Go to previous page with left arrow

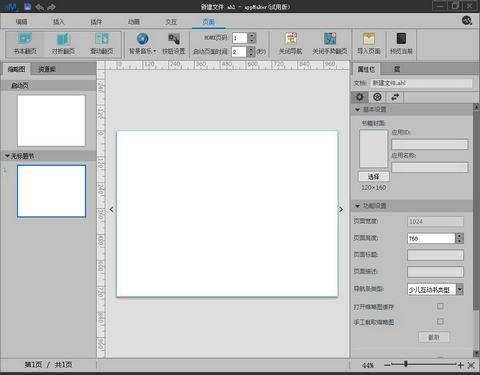pyautogui.click(x=112, y=209)
